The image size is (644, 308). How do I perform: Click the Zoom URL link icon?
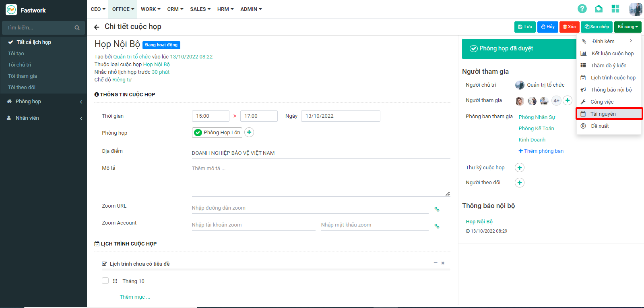point(437,209)
